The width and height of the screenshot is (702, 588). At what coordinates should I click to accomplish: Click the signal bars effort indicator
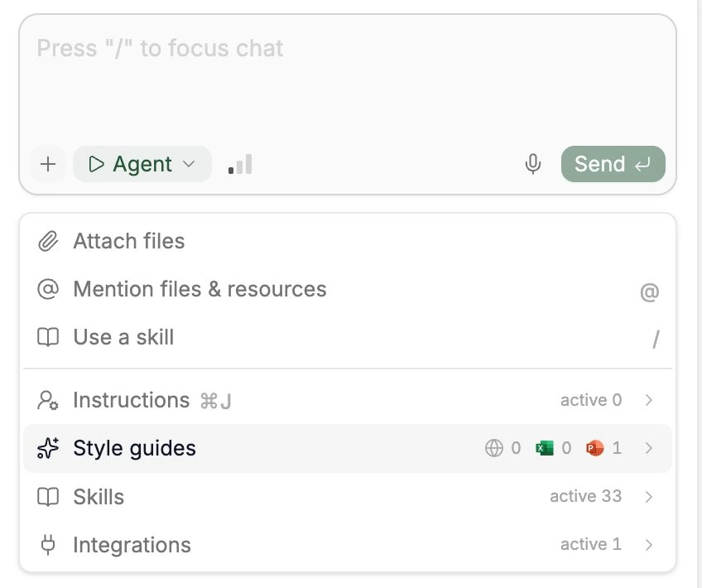pyautogui.click(x=240, y=164)
